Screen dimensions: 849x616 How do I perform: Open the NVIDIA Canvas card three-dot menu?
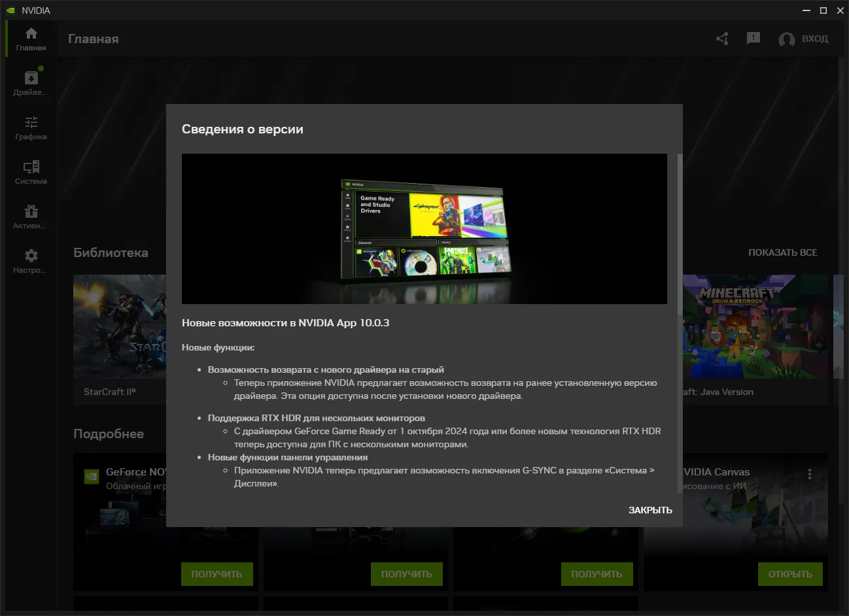pos(810,474)
